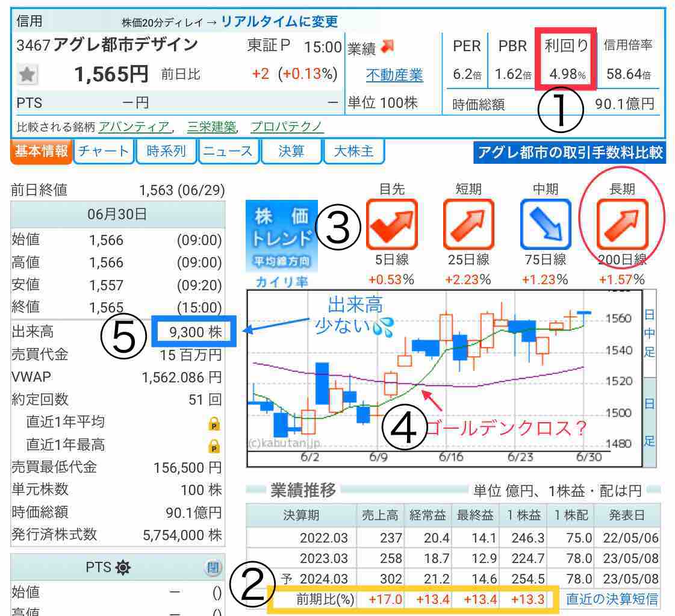Viewport: 675px width, 616px height.
Task: Click the stock name 3467 アグレ都市デザイン
Action: tap(107, 45)
